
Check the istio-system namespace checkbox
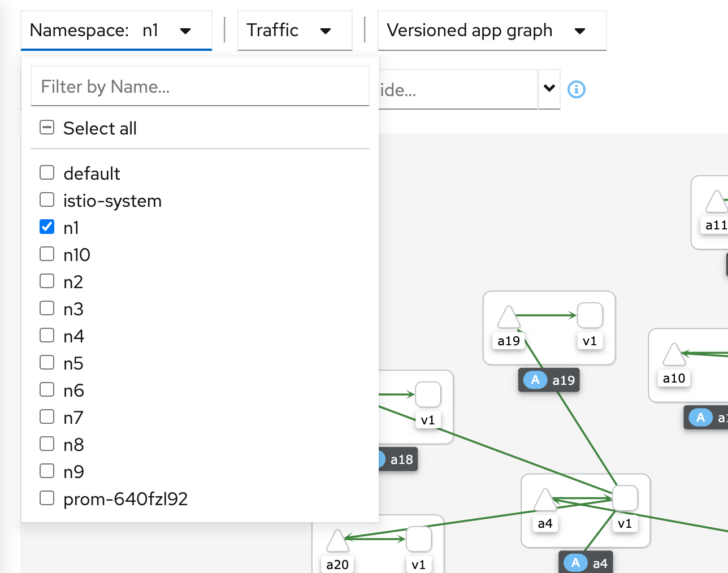47,199
